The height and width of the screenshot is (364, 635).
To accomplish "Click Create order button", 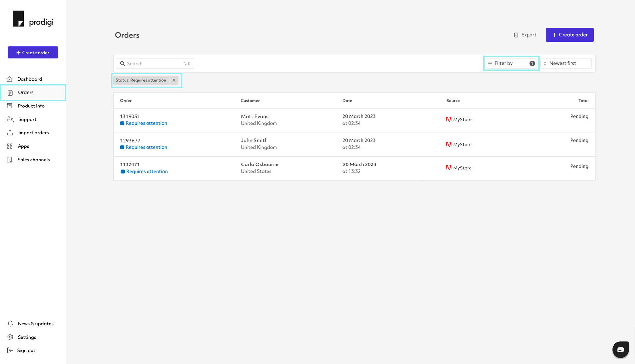I will pyautogui.click(x=570, y=34).
